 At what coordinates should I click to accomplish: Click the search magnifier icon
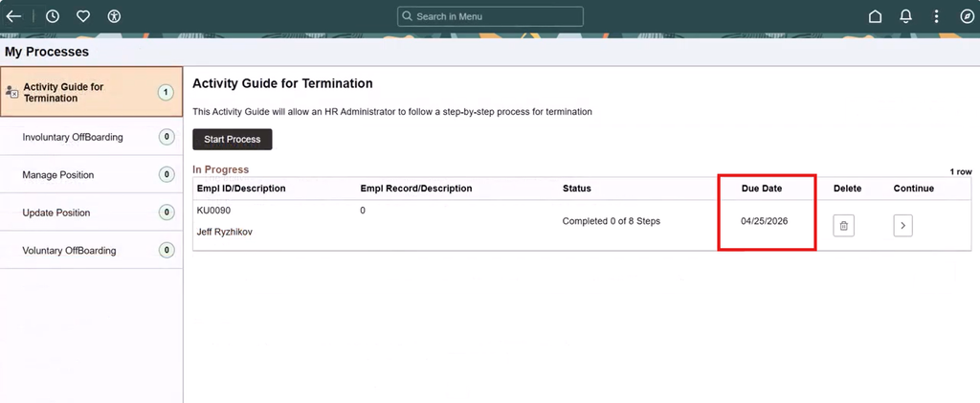[408, 16]
